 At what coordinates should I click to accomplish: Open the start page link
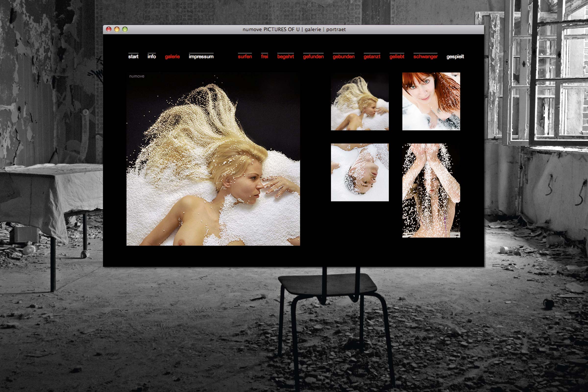click(x=133, y=57)
